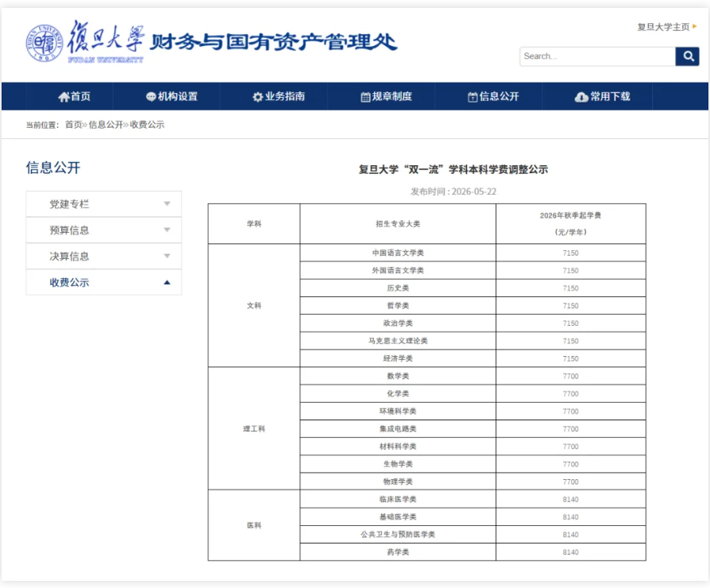Image resolution: width=710 pixels, height=588 pixels.
Task: Click the 物理学类 table cell
Action: tap(398, 482)
